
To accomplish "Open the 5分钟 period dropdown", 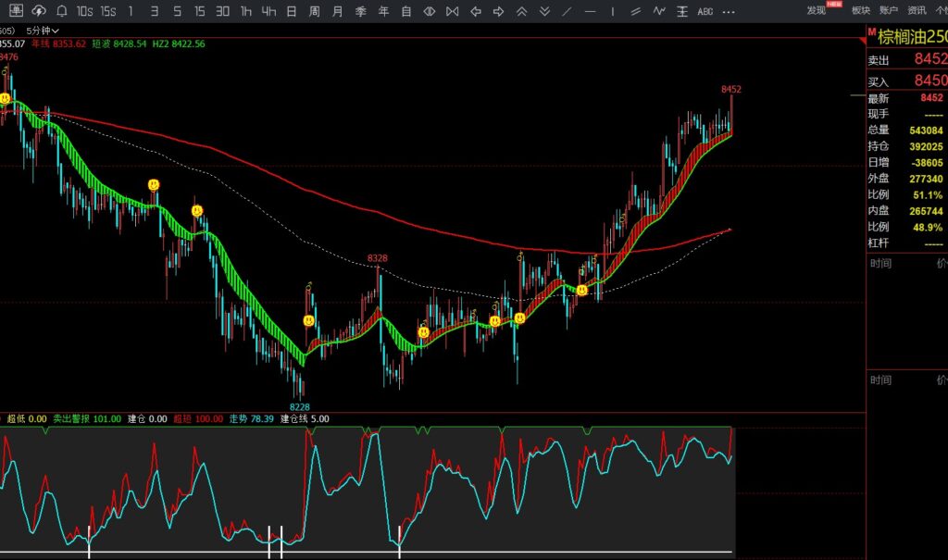I will (43, 31).
